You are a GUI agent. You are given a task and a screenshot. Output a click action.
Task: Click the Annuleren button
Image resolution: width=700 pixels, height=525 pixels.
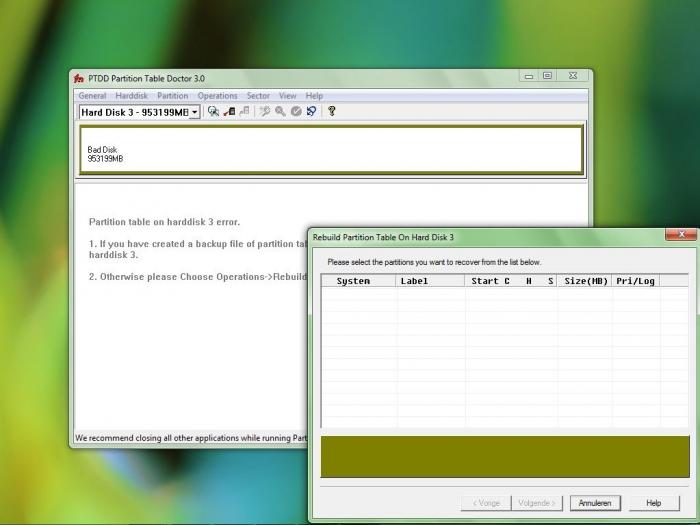pyautogui.click(x=595, y=503)
